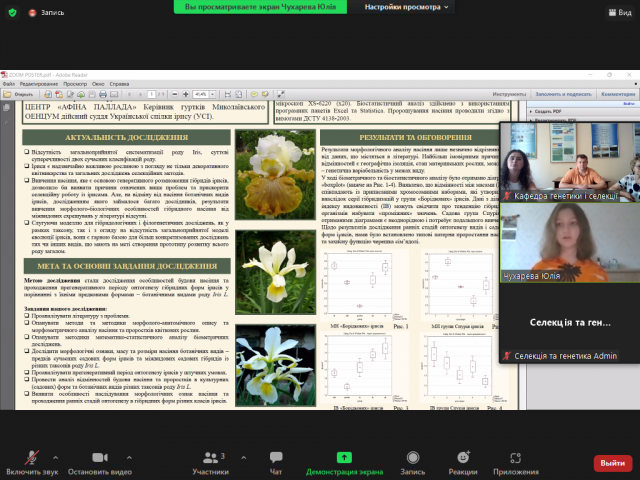The height and width of the screenshot is (480, 640).
Task: Open Заполнить и подписать pane
Action: pos(563,94)
